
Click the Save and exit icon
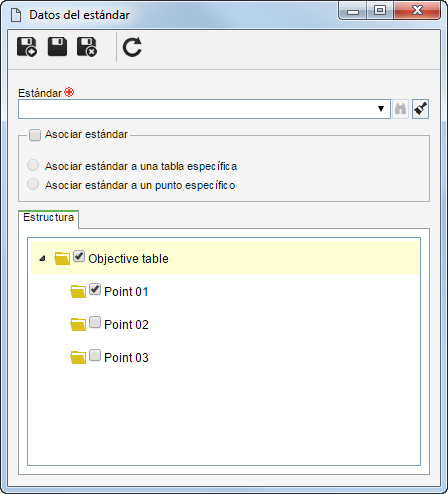[x=87, y=47]
